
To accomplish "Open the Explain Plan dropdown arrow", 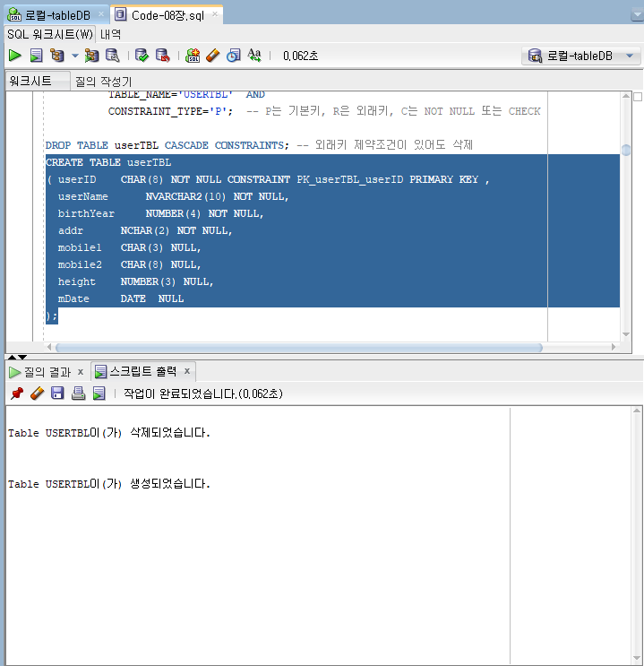I will pos(75,56).
